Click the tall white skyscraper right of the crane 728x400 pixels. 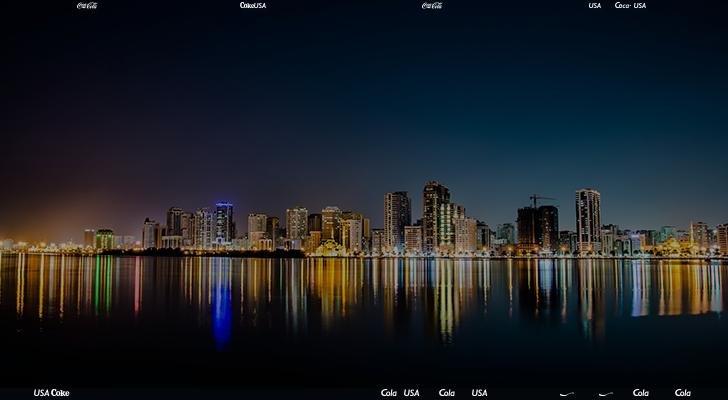point(588,218)
